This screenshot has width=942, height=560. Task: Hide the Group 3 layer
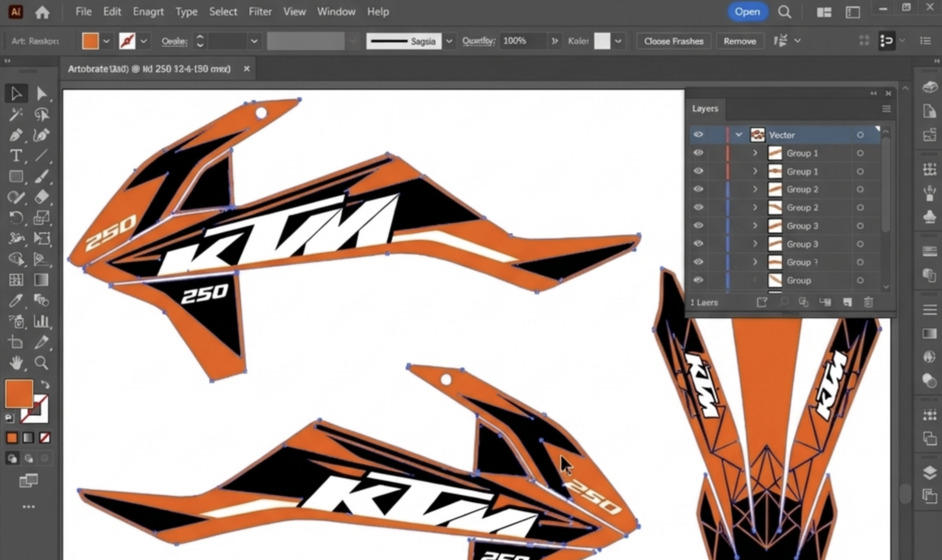(x=698, y=225)
